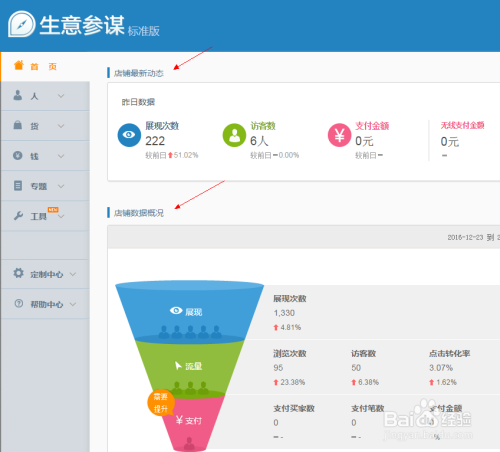Click the pink yen icon for 支付金额

click(339, 135)
